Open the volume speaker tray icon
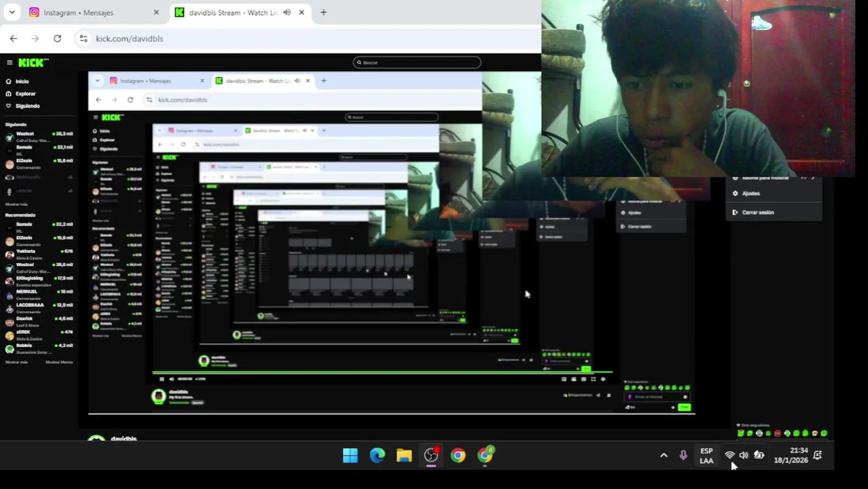Image resolution: width=868 pixels, height=489 pixels. (744, 456)
